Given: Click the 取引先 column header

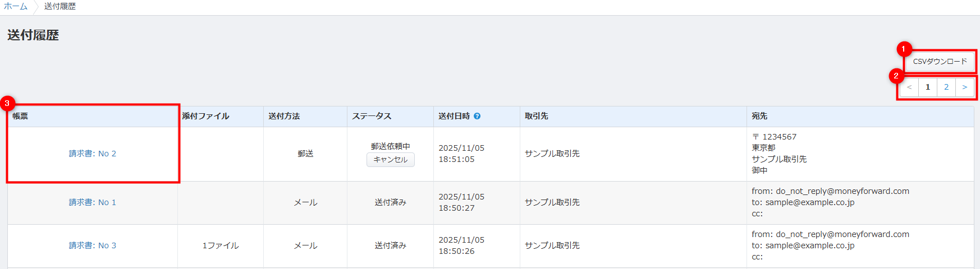Looking at the screenshot, I should pyautogui.click(x=537, y=116).
